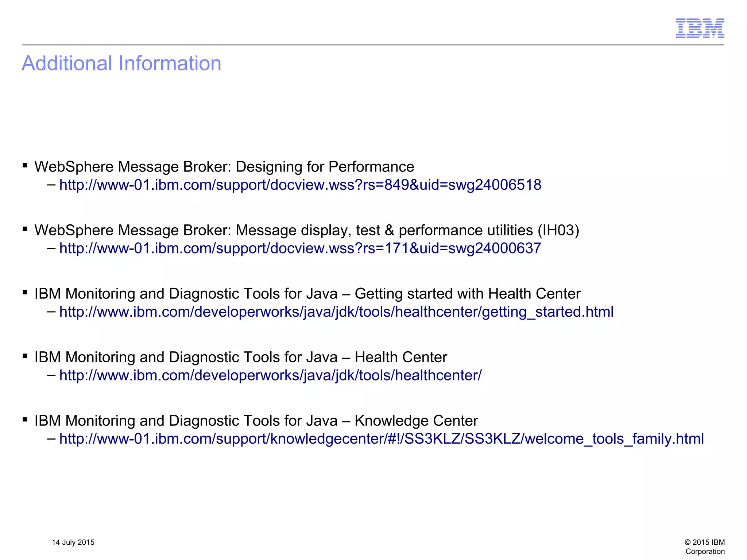
Task: Select the bullet ending in 'Knowledge Center'
Action: tap(256, 421)
